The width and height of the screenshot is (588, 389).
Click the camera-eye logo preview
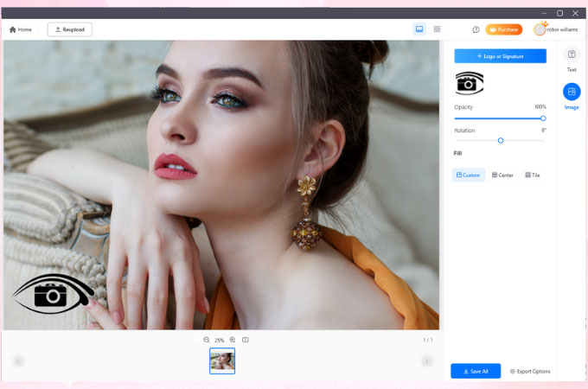click(x=470, y=83)
